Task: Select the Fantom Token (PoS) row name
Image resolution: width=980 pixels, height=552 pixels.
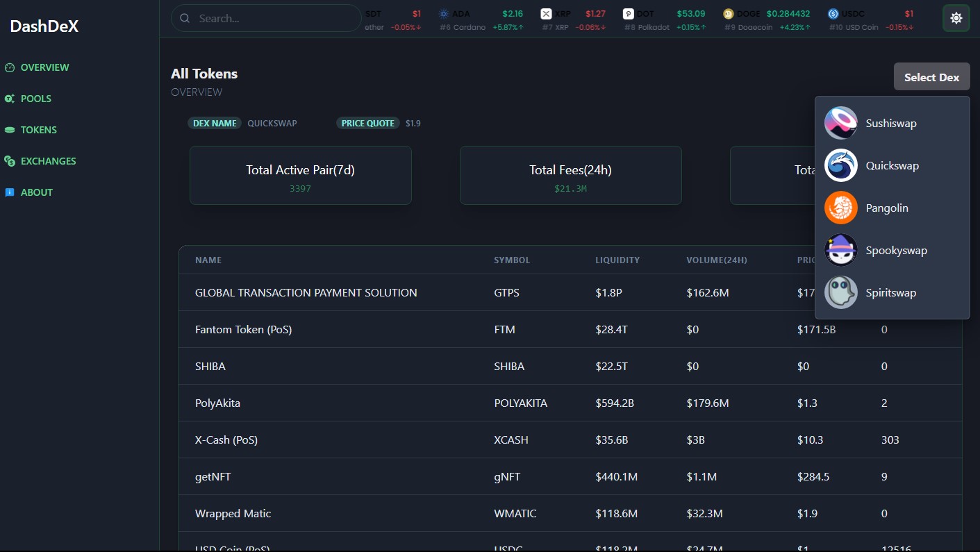Action: pyautogui.click(x=243, y=330)
